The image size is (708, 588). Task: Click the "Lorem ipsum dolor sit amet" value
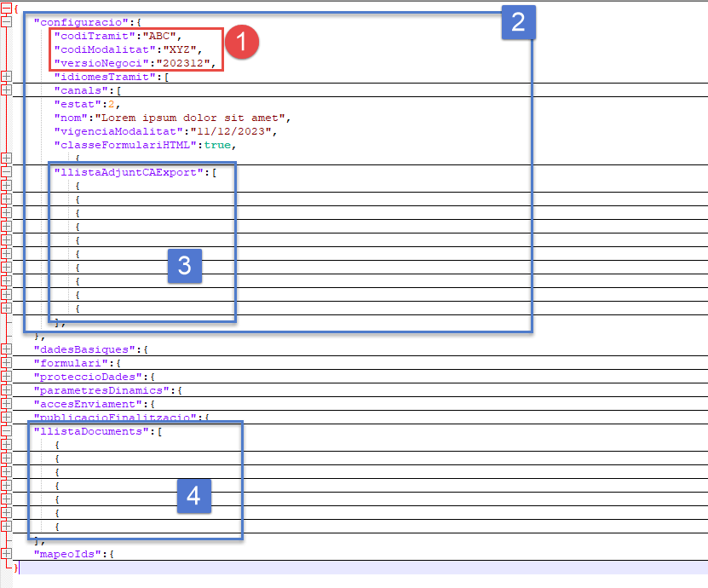pyautogui.click(x=193, y=118)
